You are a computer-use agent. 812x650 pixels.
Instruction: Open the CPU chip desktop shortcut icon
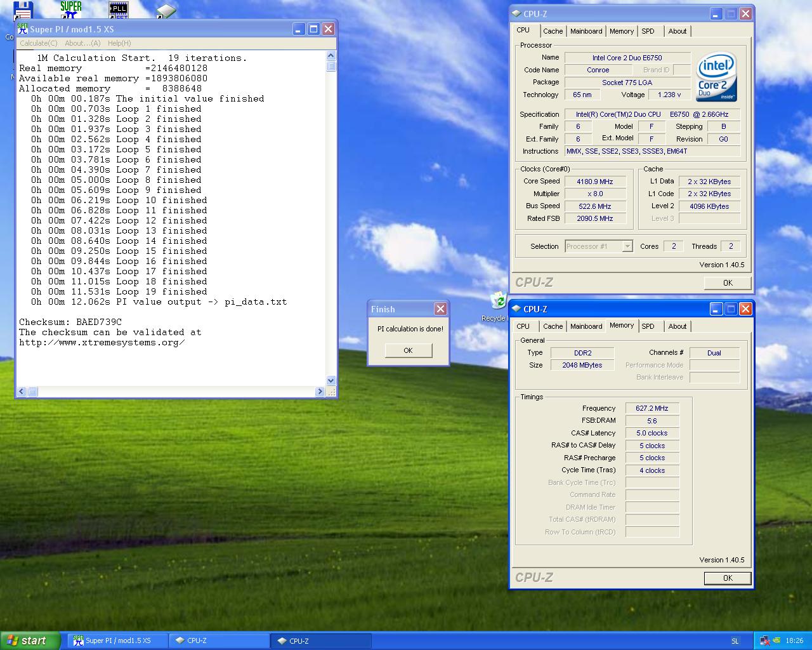pos(166,10)
